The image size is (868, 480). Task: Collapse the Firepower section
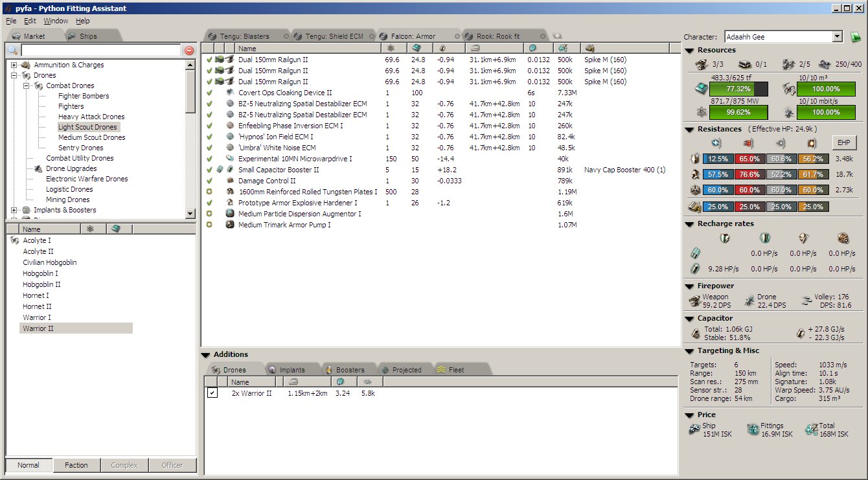689,286
